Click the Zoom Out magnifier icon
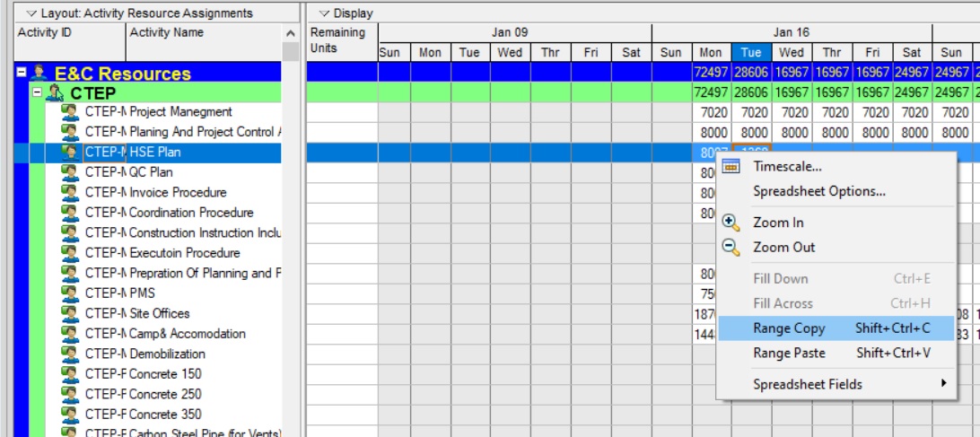 [x=731, y=248]
